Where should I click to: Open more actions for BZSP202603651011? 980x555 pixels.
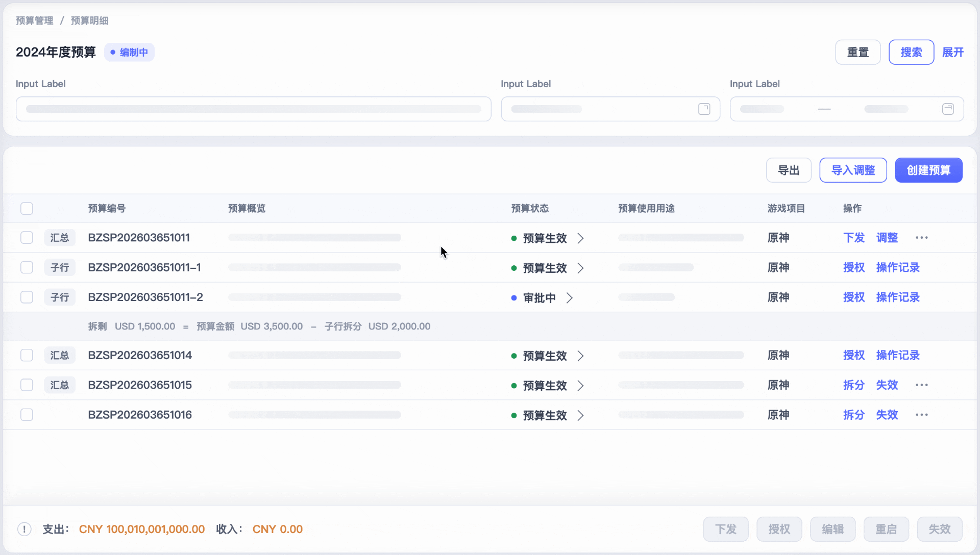pos(921,238)
